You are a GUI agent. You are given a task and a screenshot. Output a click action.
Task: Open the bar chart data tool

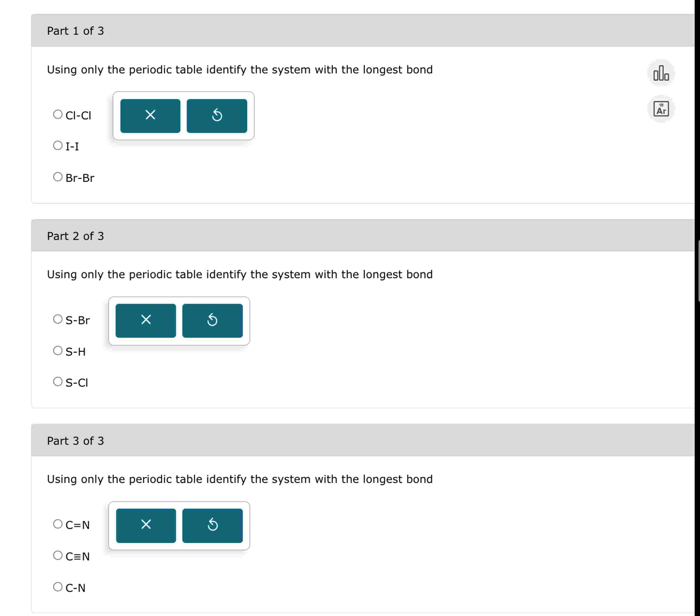click(x=662, y=73)
